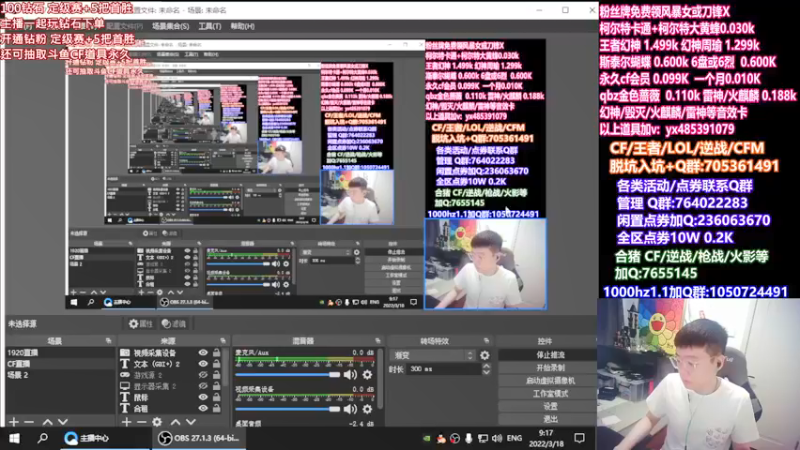Open taskbar search magnifier
Image resolution: width=800 pixels, height=450 pixels.
click(42, 438)
